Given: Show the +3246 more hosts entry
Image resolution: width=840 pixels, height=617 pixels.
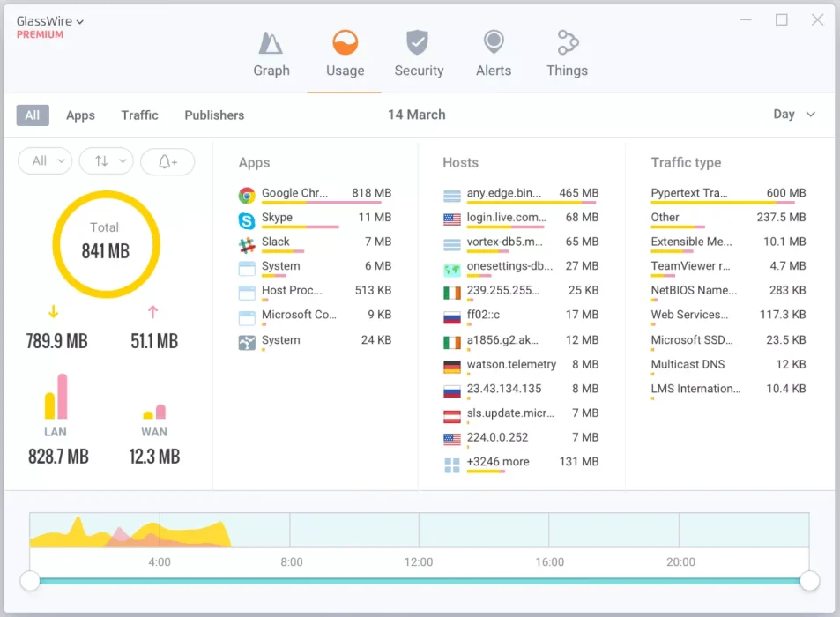Looking at the screenshot, I should point(521,464).
